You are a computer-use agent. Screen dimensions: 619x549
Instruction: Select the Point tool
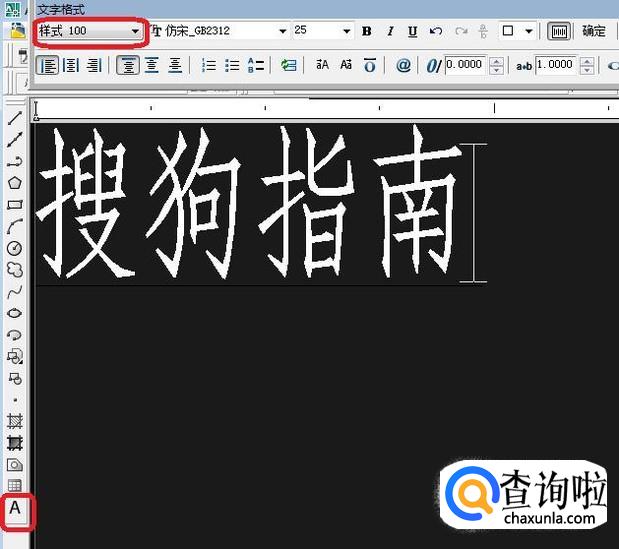point(15,400)
